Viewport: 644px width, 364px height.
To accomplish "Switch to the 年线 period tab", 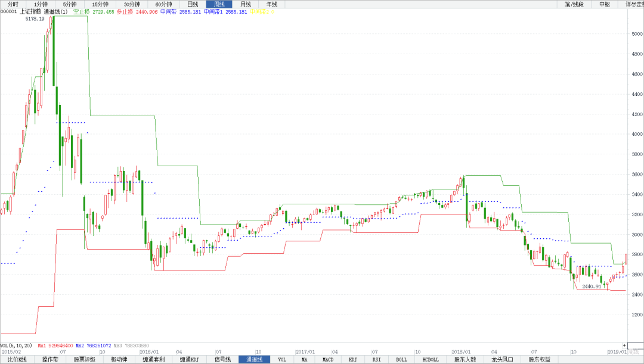I will click(271, 4).
